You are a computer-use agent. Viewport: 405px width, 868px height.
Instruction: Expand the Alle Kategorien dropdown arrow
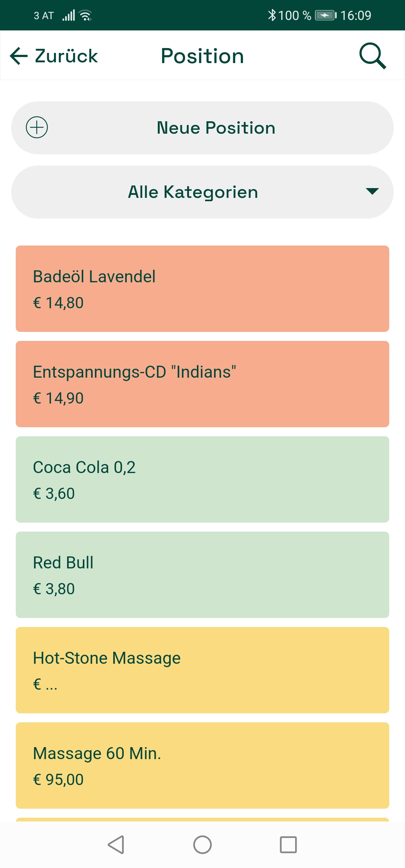[x=372, y=191]
